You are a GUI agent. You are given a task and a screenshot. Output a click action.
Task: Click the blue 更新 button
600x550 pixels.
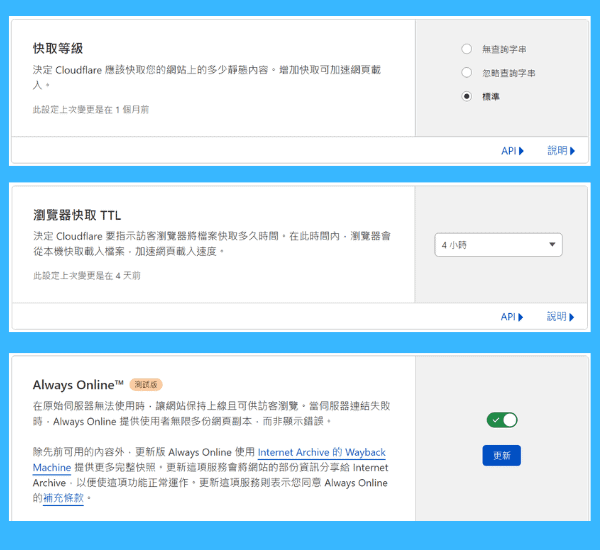501,455
